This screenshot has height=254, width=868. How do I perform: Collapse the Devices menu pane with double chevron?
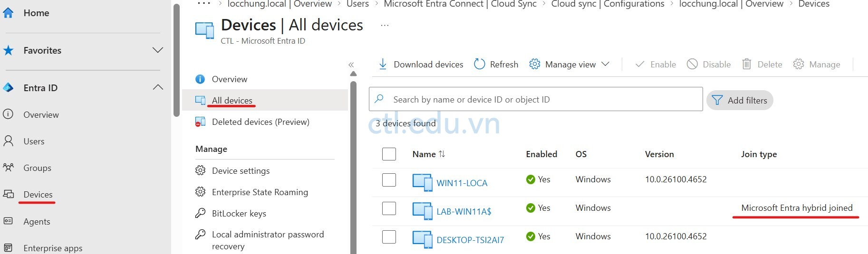(351, 65)
